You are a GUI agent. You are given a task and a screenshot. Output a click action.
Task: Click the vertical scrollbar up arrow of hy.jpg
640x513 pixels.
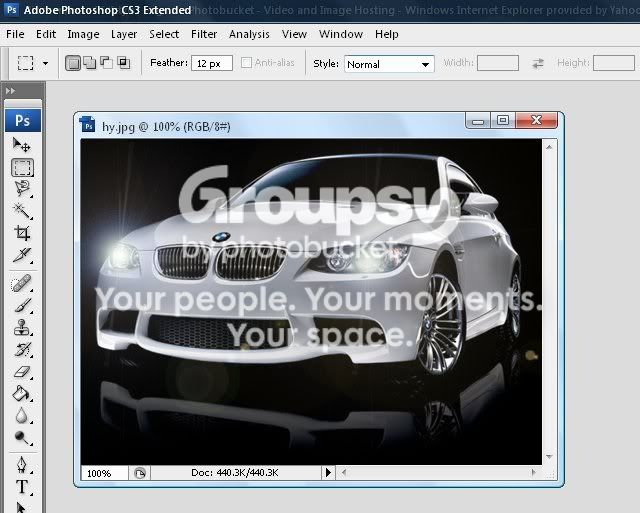click(x=549, y=147)
